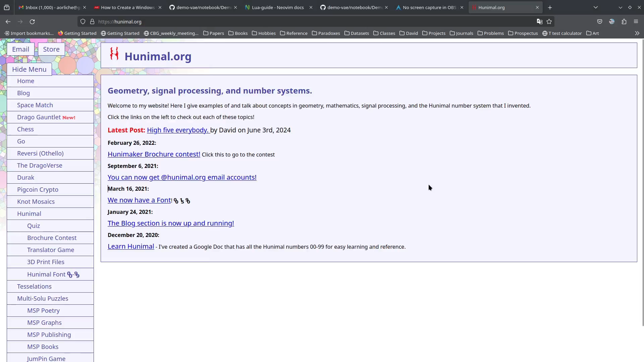Open Hunimal Font submenu item

(50, 275)
